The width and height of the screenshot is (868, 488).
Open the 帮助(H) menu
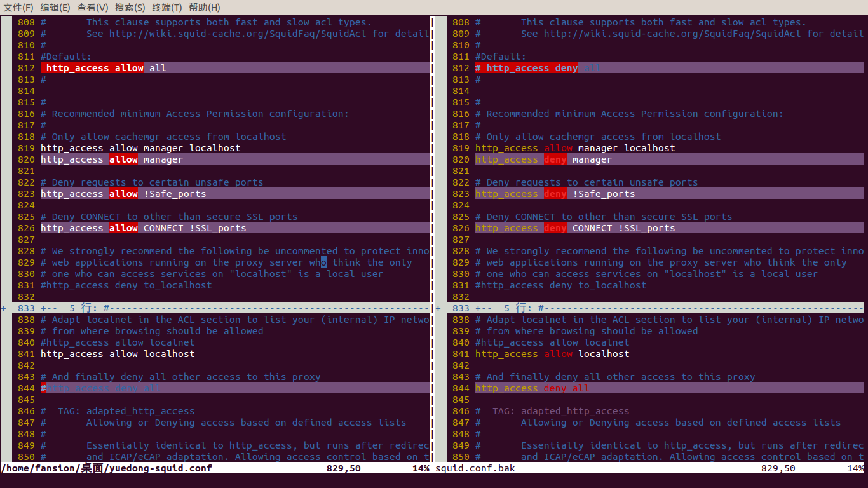(x=205, y=8)
